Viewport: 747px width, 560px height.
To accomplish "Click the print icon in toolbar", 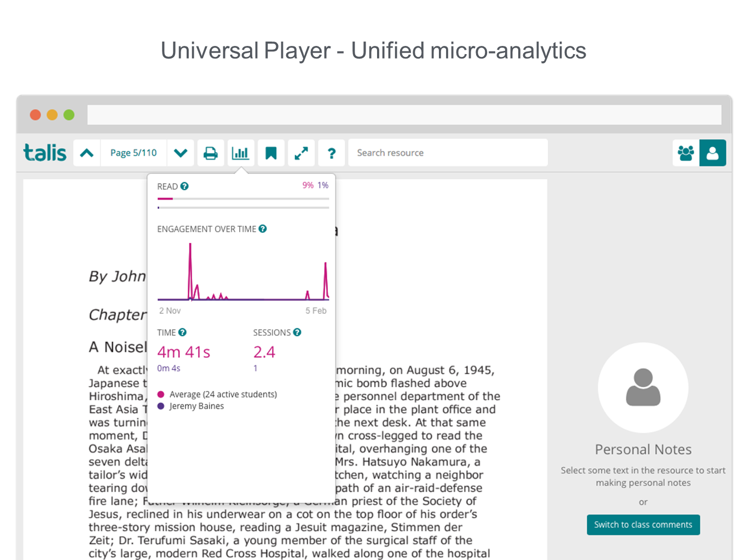I will pyautogui.click(x=211, y=153).
